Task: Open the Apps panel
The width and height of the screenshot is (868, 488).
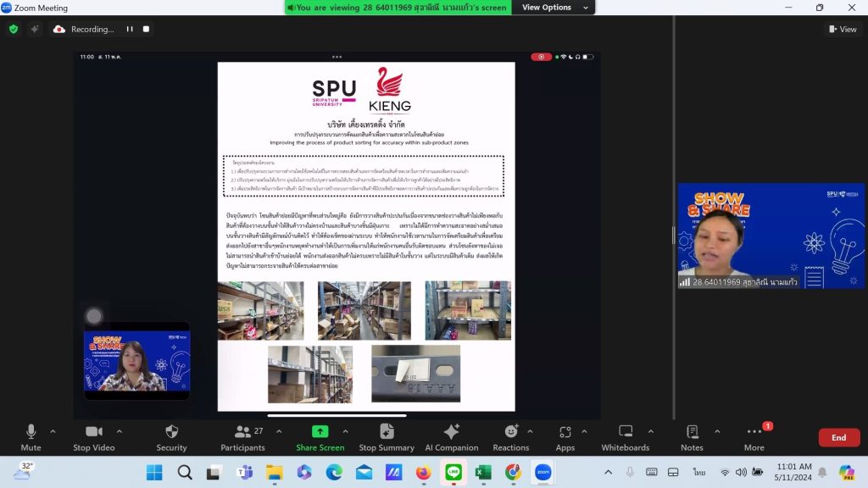Action: [x=565, y=438]
